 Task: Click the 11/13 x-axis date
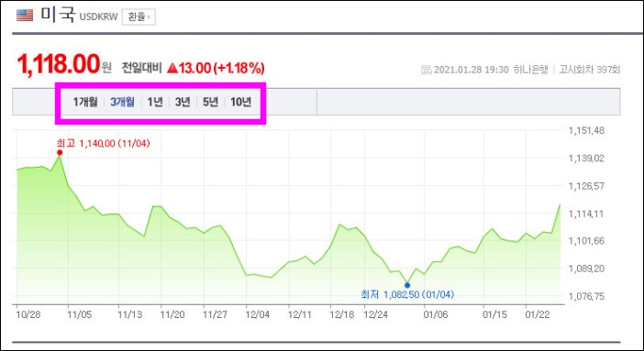click(129, 314)
